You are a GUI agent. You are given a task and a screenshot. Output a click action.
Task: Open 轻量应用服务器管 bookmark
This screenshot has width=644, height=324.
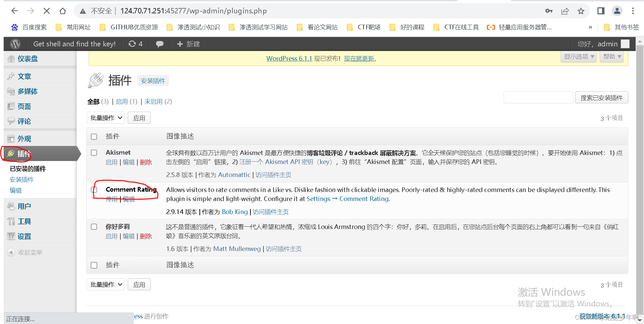[519, 27]
